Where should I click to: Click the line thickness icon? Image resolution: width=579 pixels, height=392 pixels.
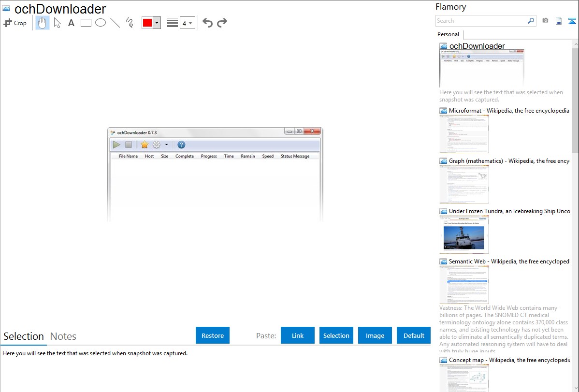[172, 23]
